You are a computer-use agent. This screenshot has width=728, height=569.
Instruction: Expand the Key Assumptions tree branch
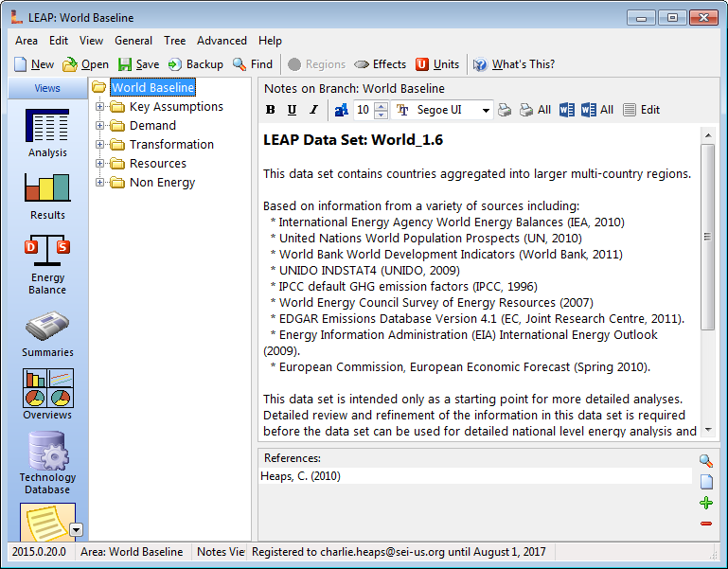[x=100, y=107]
